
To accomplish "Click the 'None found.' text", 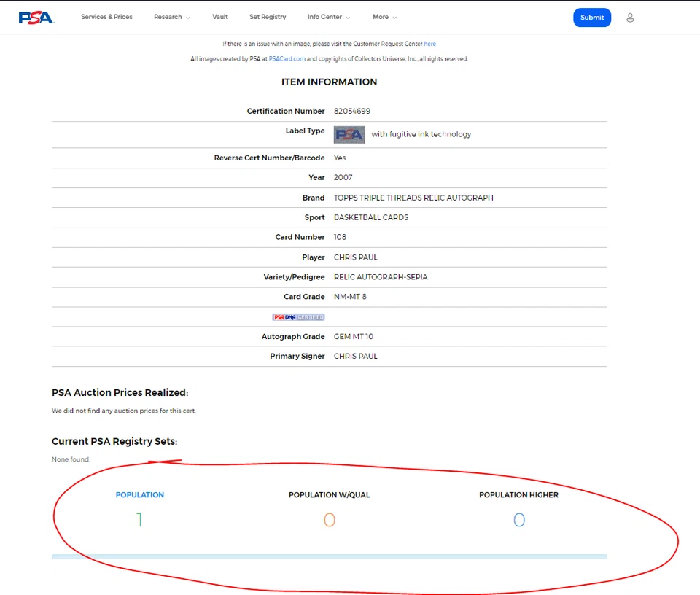I will coord(71,459).
